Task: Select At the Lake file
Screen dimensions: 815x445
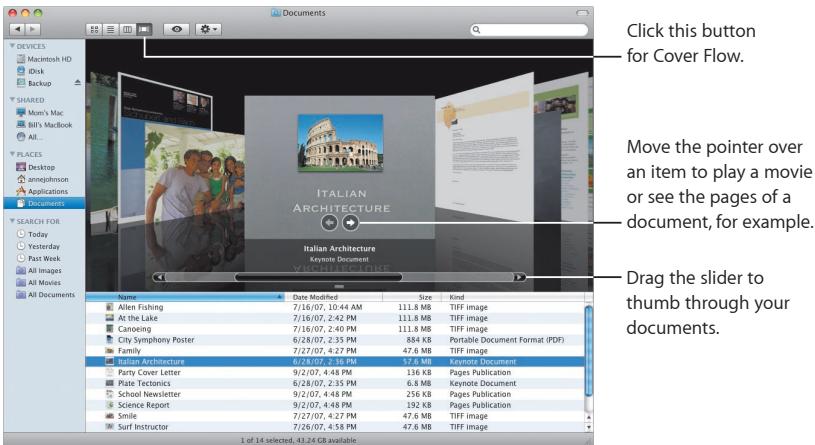Action: (x=335, y=318)
